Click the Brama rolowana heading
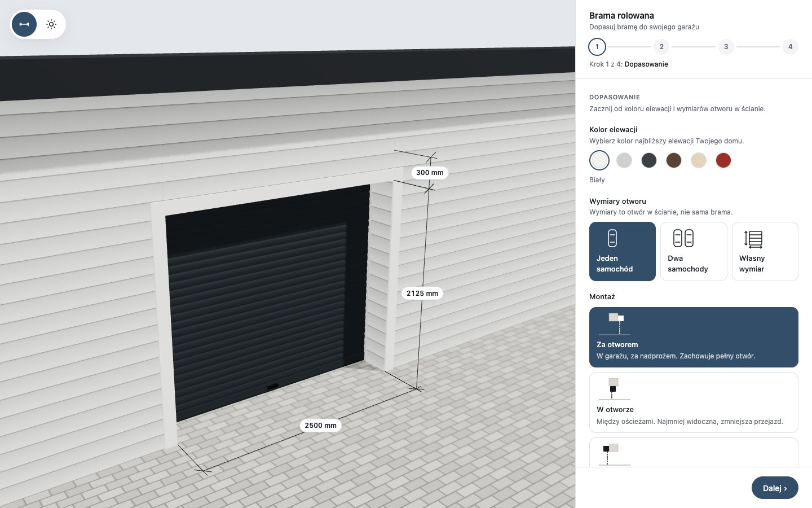The width and height of the screenshot is (812, 508). [x=621, y=15]
